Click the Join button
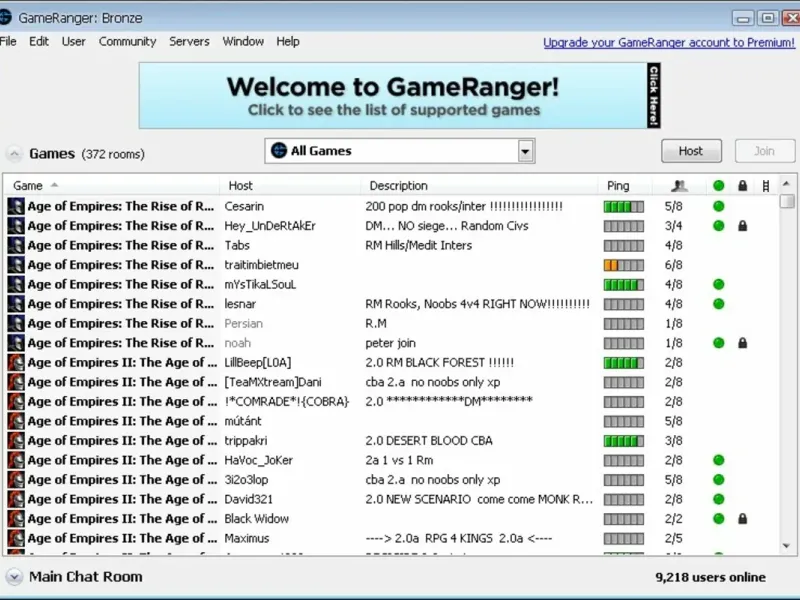Image resolution: width=800 pixels, height=600 pixels. click(764, 151)
